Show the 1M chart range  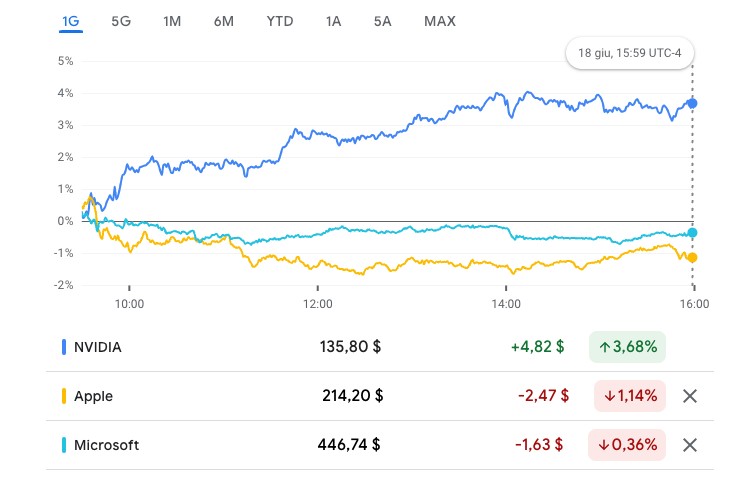click(172, 21)
